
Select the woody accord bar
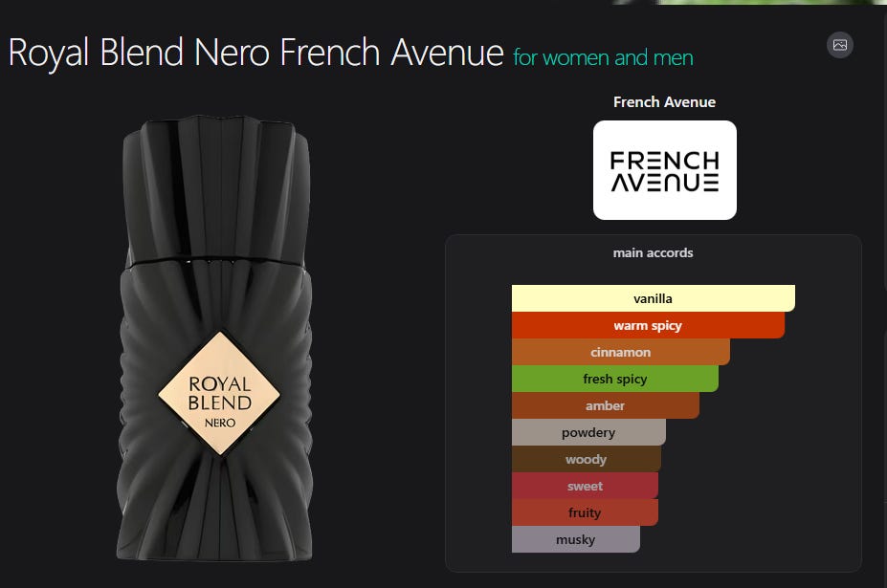click(x=586, y=459)
